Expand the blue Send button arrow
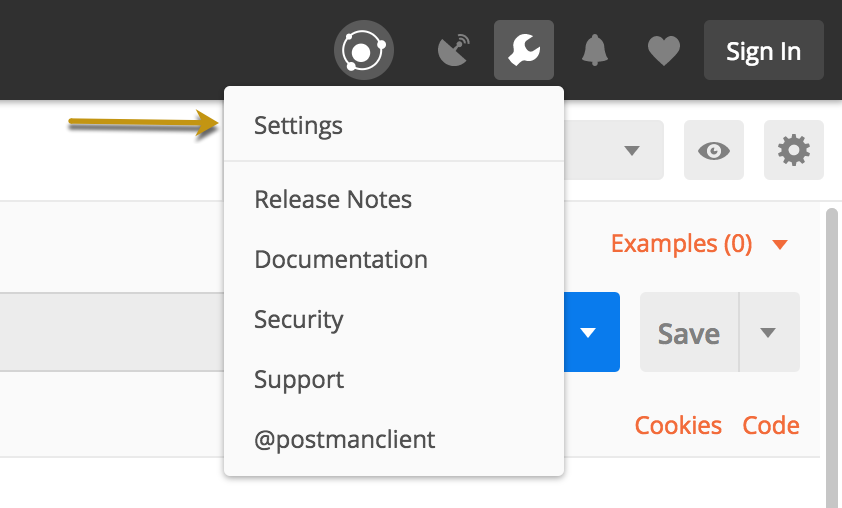 click(x=589, y=332)
